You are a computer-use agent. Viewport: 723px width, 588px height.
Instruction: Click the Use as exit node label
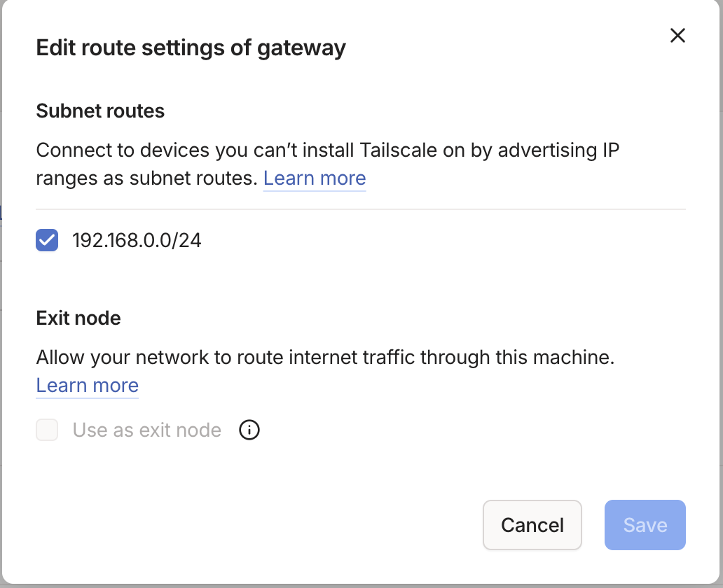click(x=146, y=430)
